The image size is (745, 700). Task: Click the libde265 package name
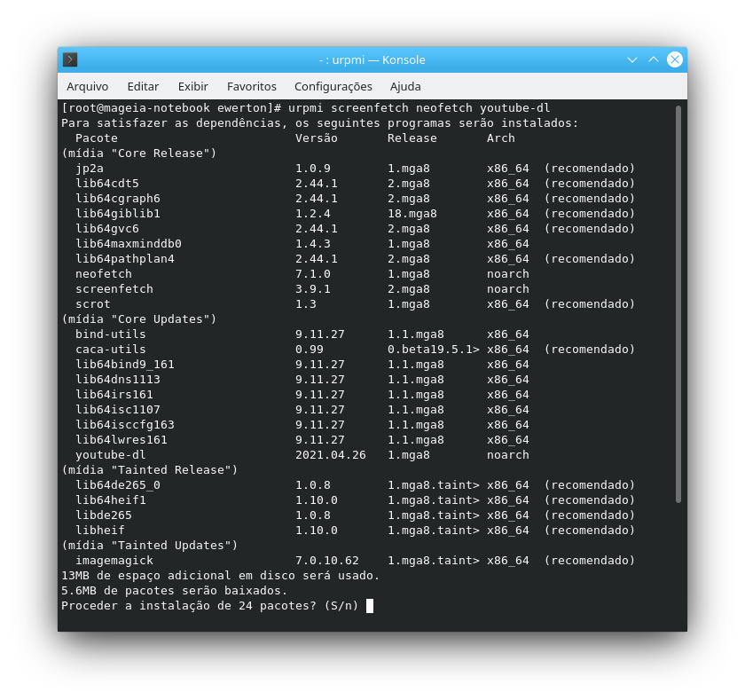coord(104,515)
